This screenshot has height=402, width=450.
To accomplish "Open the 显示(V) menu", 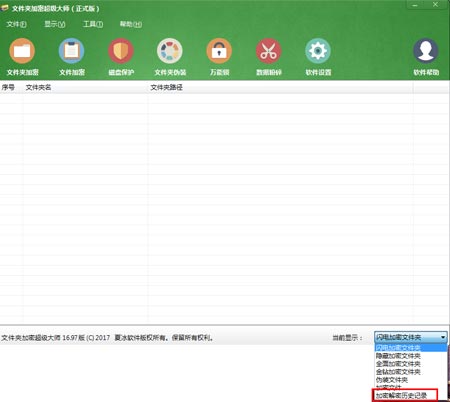I will pos(55,24).
